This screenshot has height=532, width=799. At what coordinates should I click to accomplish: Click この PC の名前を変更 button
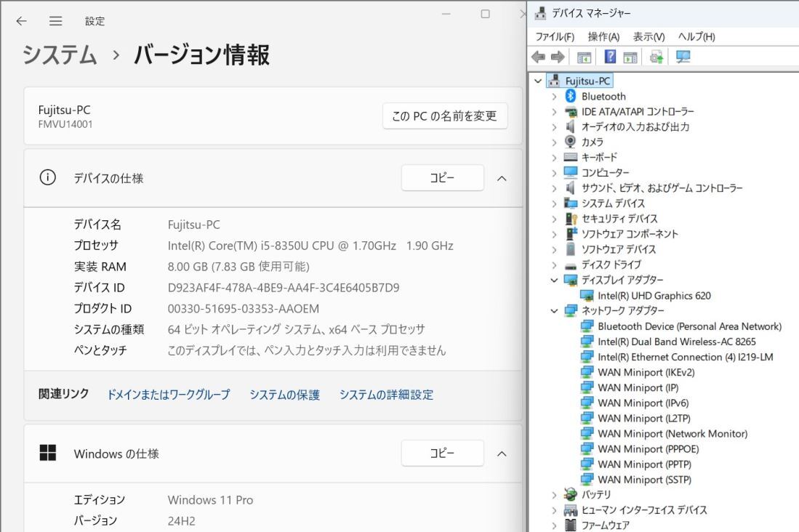(445, 116)
